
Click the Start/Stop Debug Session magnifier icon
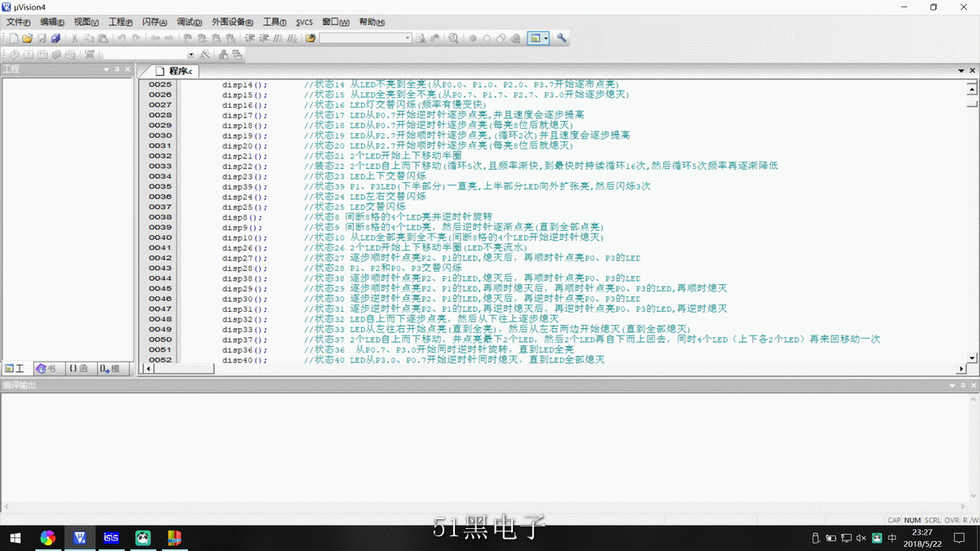click(x=453, y=38)
